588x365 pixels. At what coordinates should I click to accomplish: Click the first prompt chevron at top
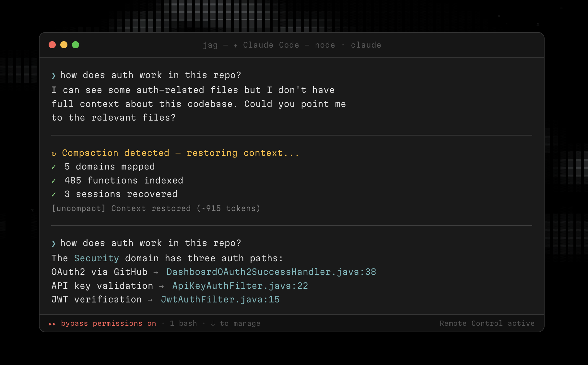click(x=54, y=76)
